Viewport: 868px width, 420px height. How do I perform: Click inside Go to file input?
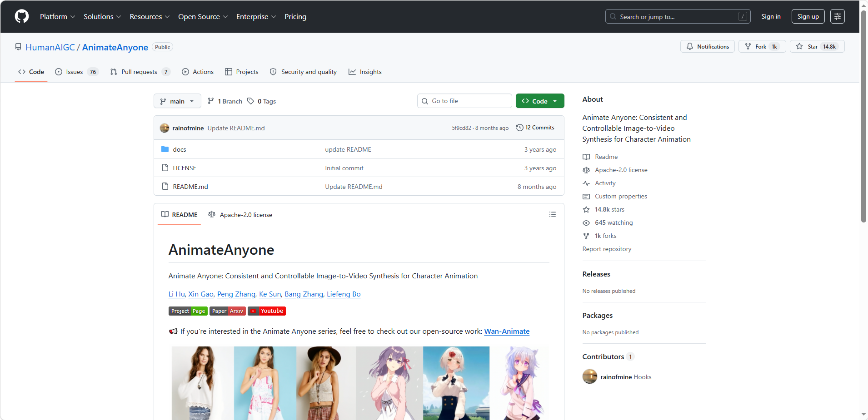[x=464, y=101]
